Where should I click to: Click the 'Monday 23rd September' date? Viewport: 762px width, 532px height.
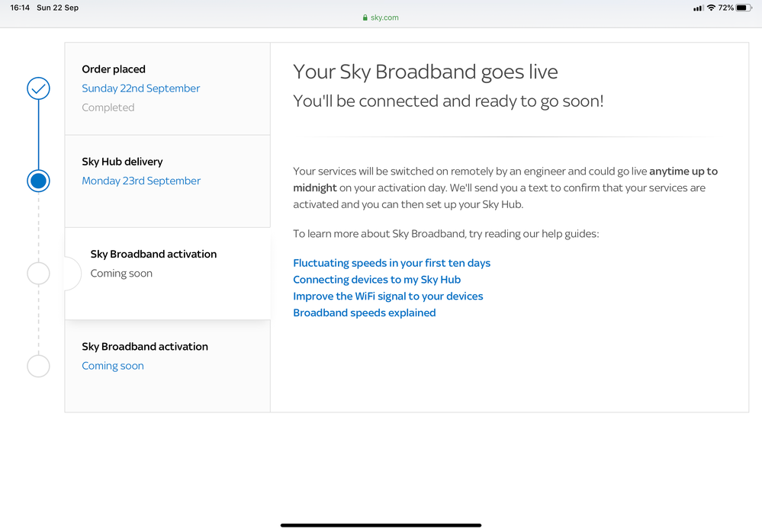(x=141, y=181)
